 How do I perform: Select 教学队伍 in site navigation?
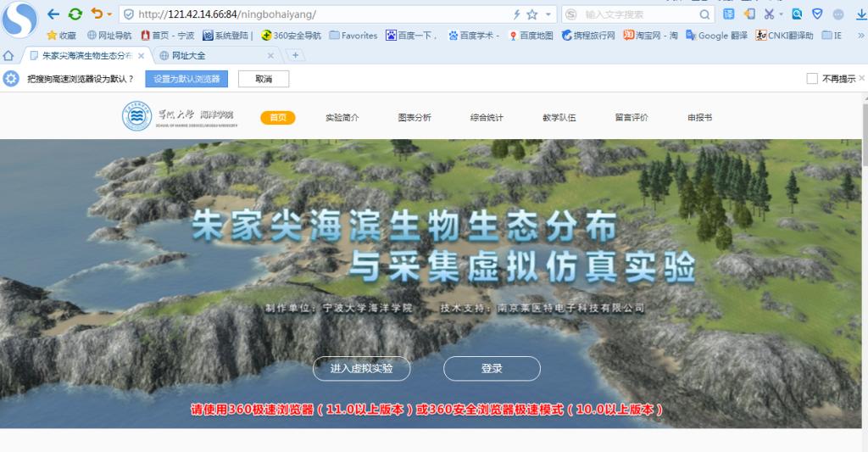coord(559,118)
